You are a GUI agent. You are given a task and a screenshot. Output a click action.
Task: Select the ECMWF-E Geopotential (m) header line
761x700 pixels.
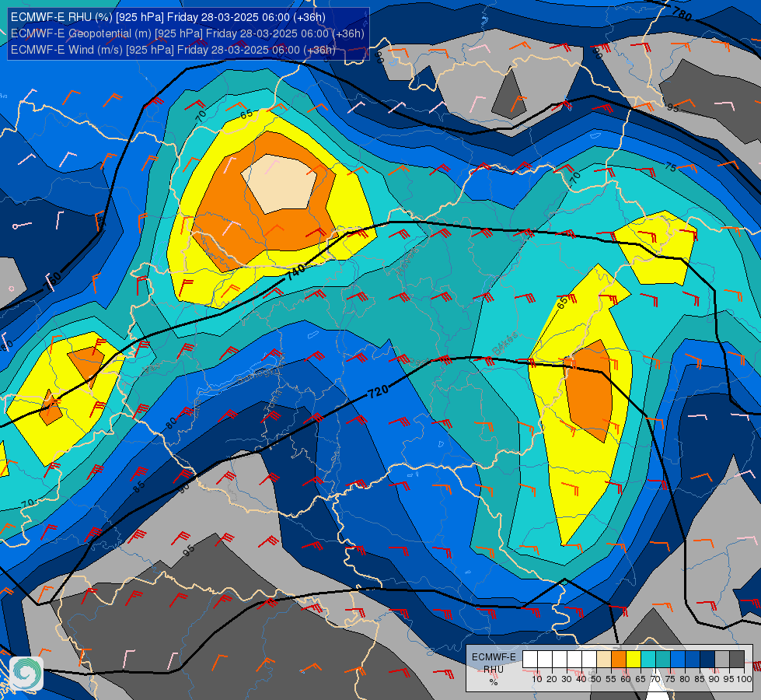click(x=187, y=33)
